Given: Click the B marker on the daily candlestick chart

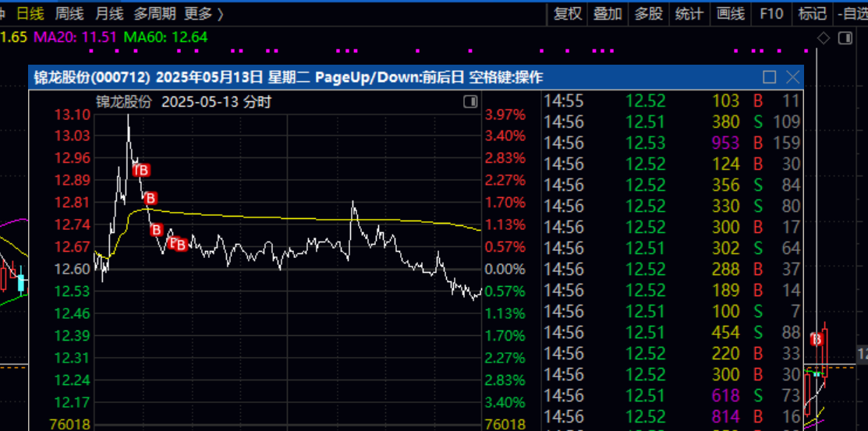Looking at the screenshot, I should 817,339.
